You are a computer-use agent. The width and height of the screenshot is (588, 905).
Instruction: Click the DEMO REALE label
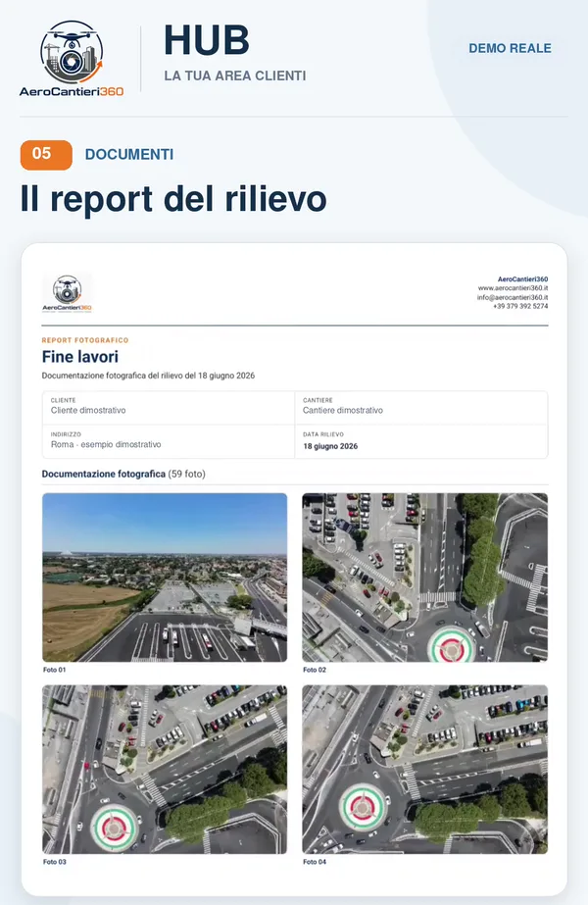pyautogui.click(x=511, y=48)
